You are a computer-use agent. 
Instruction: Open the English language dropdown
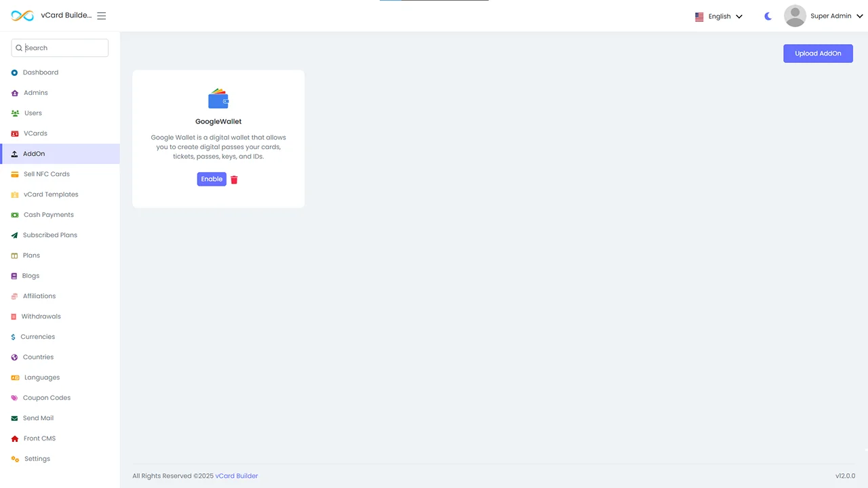click(x=719, y=16)
